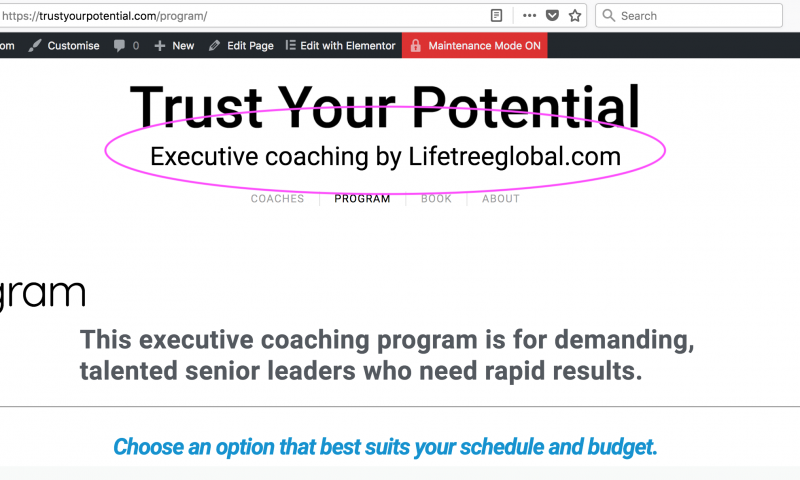Select the Program menu item
This screenshot has width=800, height=480.
[362, 199]
